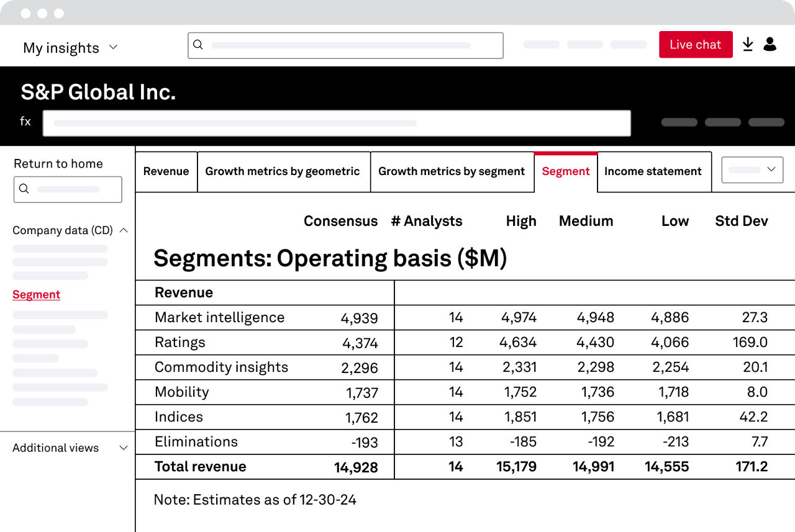Select the Market intelligence row label
This screenshot has height=532, width=795.
coord(219,317)
